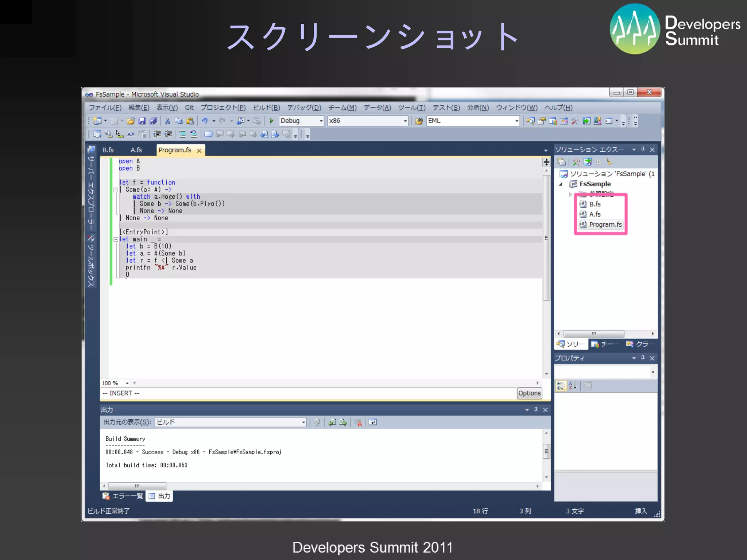Screen dimensions: 747x560
Task: Click the Cut scissors icon
Action: pos(167,121)
